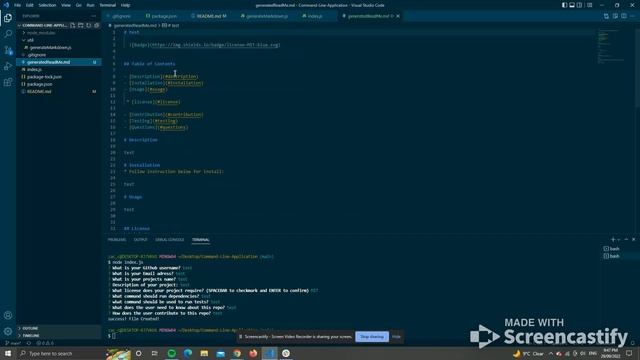This screenshot has height=360, width=640.
Task: Click the vertical editor scrollbar
Action: tap(638, 67)
